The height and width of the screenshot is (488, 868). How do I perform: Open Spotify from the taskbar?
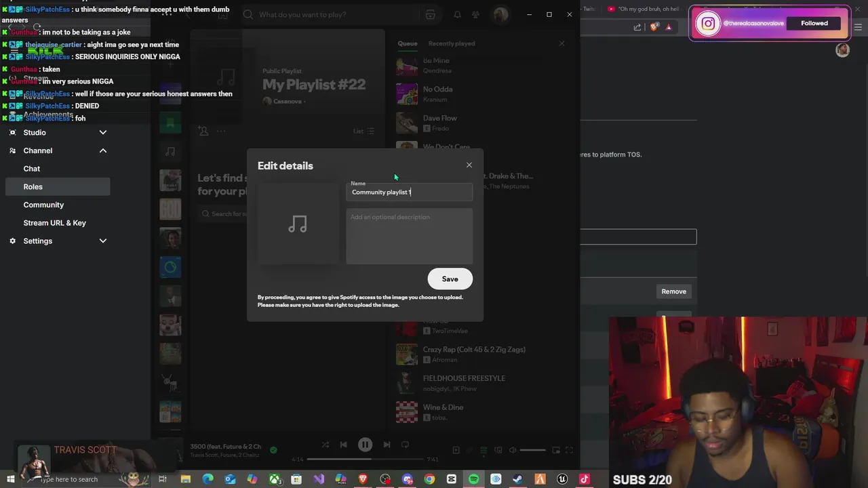tap(473, 479)
